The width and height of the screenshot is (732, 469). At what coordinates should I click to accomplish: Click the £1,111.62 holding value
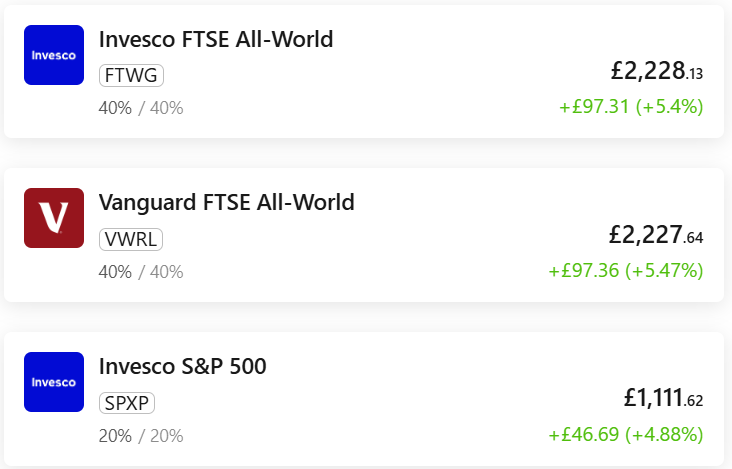(663, 398)
